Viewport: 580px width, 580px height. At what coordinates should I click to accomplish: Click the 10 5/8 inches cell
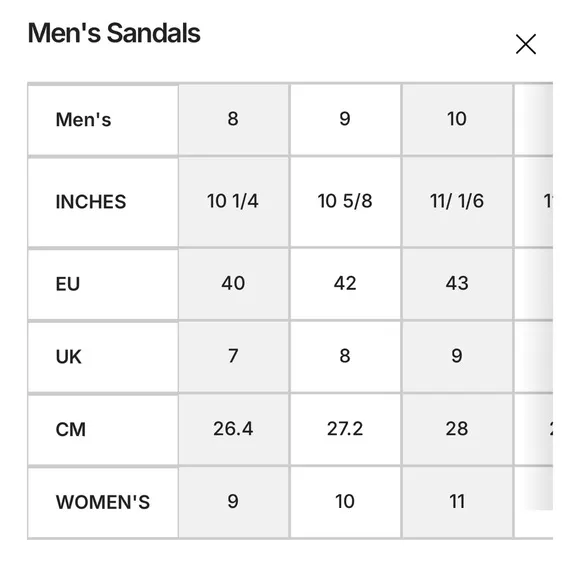(345, 202)
